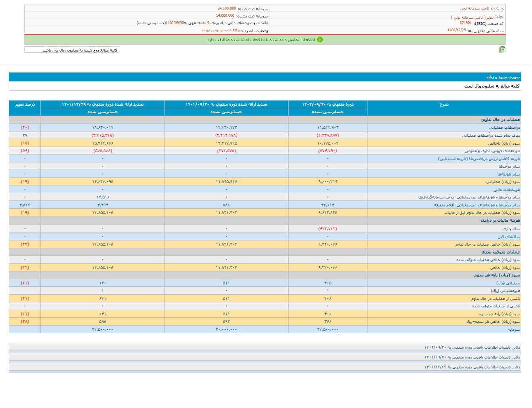Open change reasons for period ending ۱۴۰۲/۰۹/۳۰

click(x=472, y=347)
